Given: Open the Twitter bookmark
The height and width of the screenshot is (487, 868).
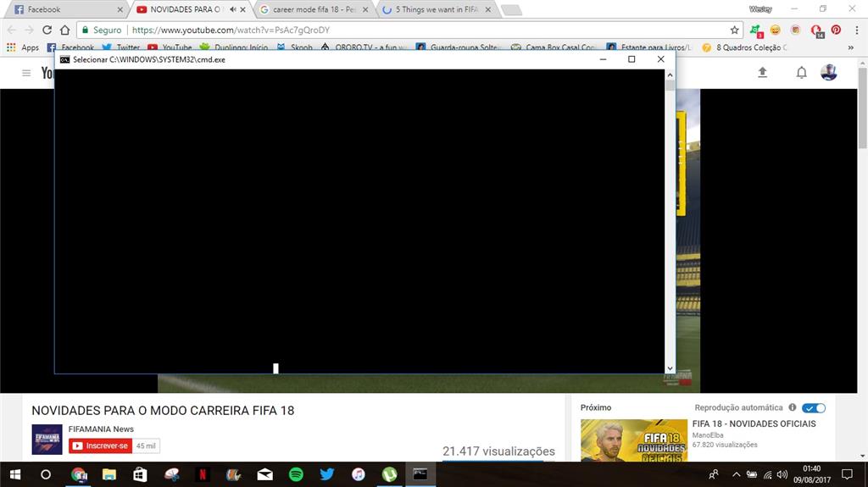Looking at the screenshot, I should (x=120, y=47).
